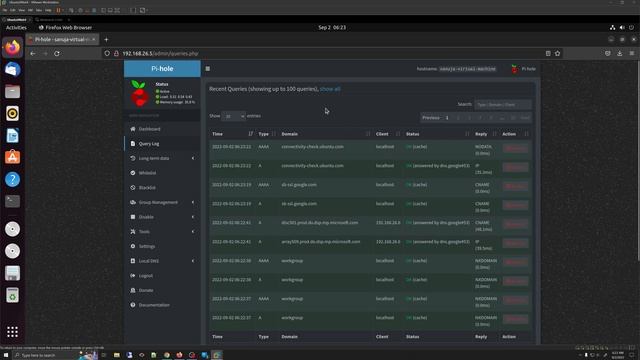Open system menu power icon
The height and width of the screenshot is (360, 640).
[631, 27]
